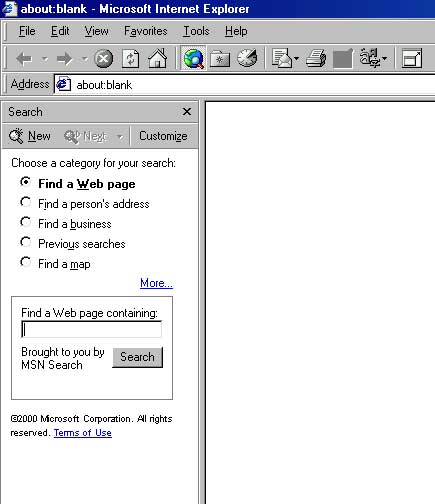435x504 pixels.
Task: Select the "Find a map" radio button
Action: click(x=26, y=262)
